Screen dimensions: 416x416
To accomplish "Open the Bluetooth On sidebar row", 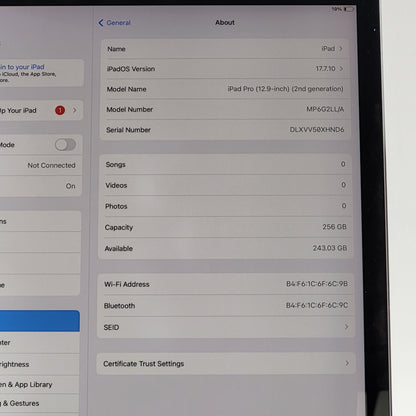I will [x=41, y=186].
